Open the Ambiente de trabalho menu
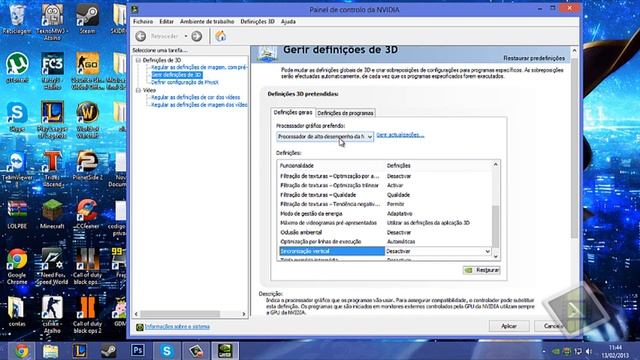This screenshot has width=640, height=360. (207, 22)
